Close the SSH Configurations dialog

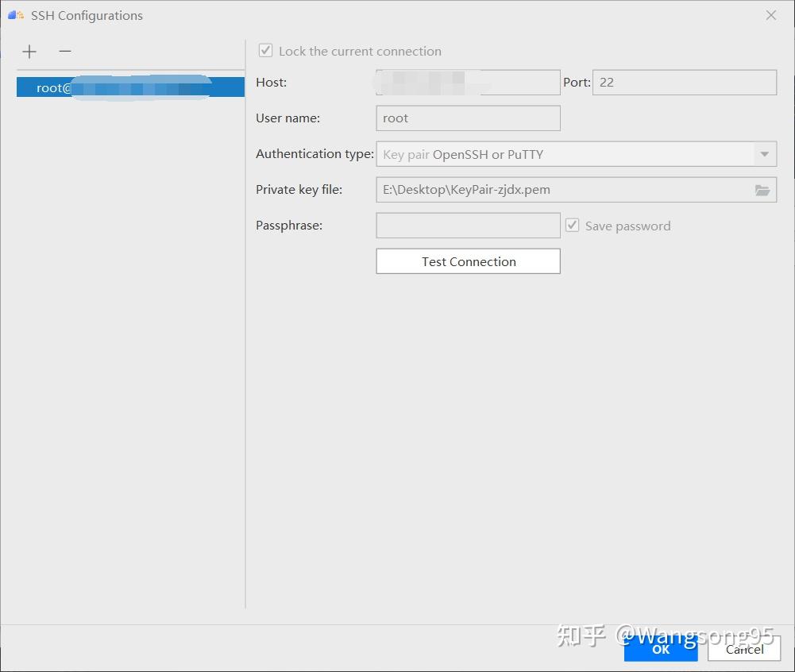tap(770, 15)
